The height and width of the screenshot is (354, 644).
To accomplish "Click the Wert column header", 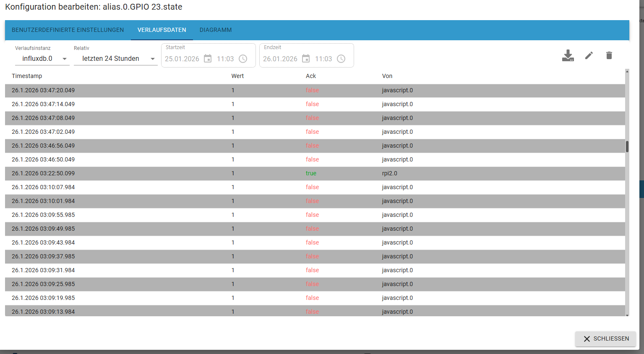I will point(237,76).
